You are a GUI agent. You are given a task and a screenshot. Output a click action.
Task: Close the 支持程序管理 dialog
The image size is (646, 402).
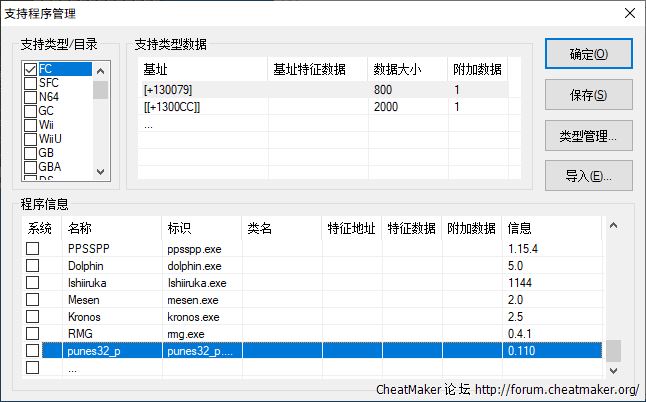tap(628, 13)
